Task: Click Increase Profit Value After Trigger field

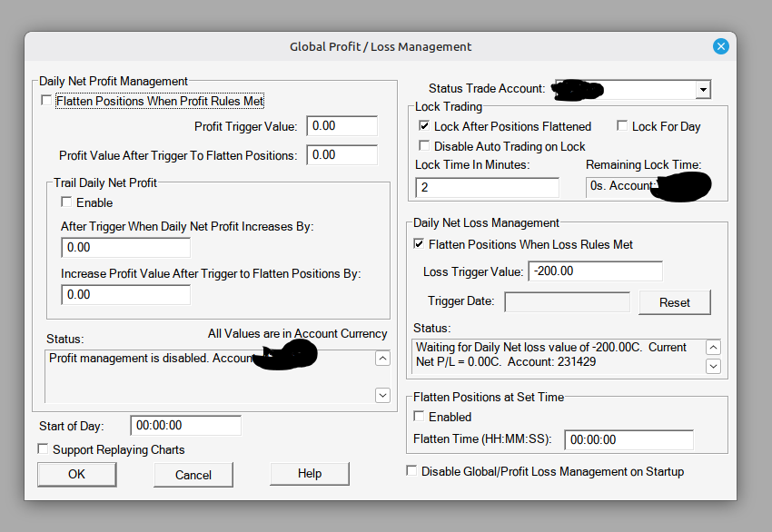Action: coord(125,294)
